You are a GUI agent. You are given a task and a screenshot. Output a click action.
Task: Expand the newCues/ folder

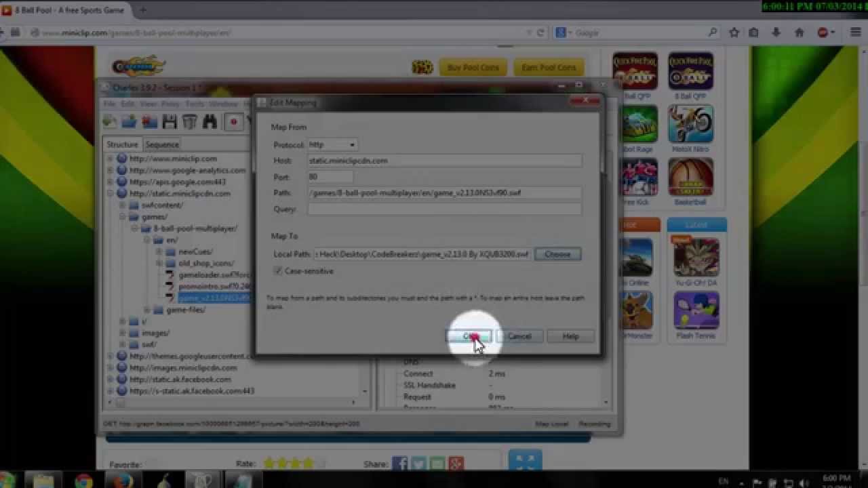coord(159,251)
